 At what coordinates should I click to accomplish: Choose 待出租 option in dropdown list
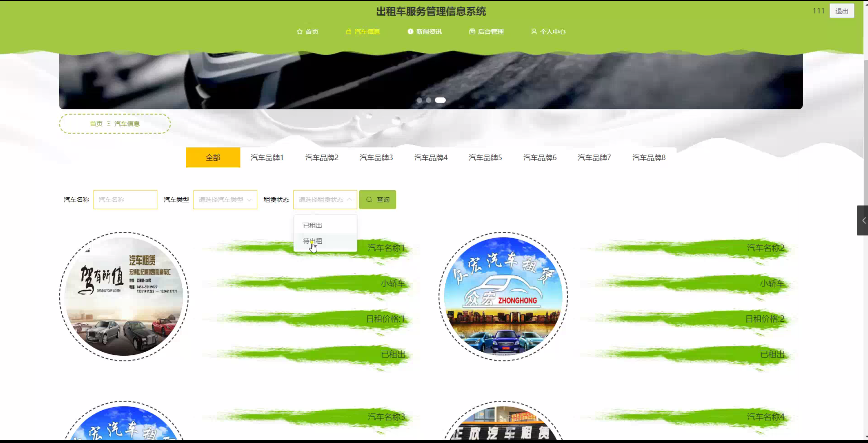tap(313, 241)
